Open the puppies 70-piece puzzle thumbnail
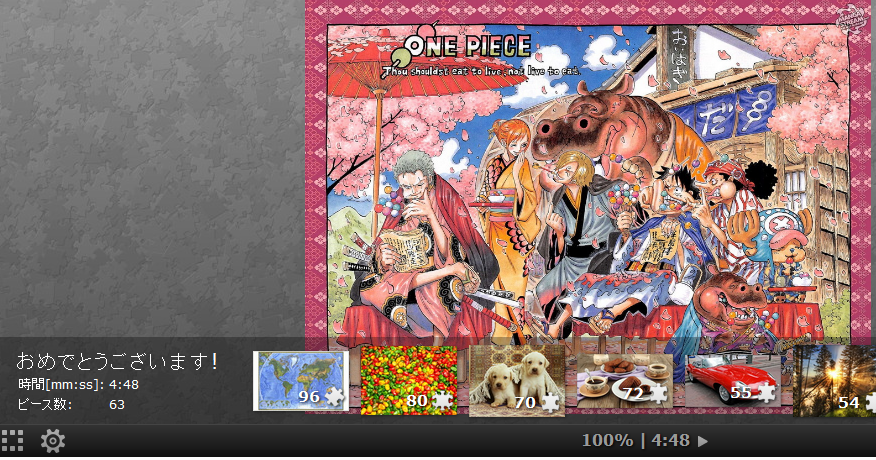Viewport: 876px width, 460px height. pos(517,381)
